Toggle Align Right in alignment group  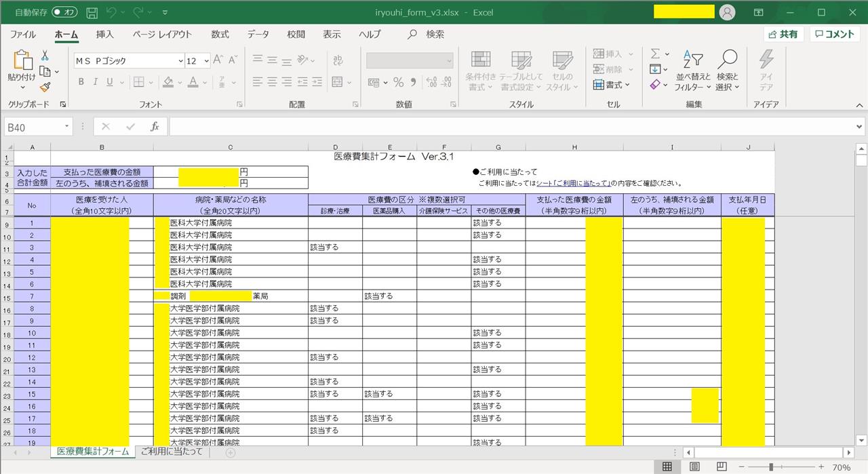tap(287, 82)
